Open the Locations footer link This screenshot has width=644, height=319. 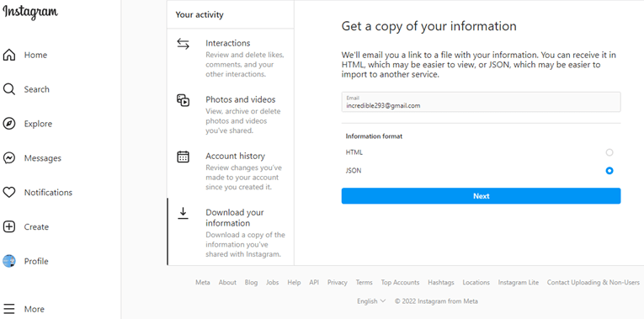pyautogui.click(x=476, y=283)
